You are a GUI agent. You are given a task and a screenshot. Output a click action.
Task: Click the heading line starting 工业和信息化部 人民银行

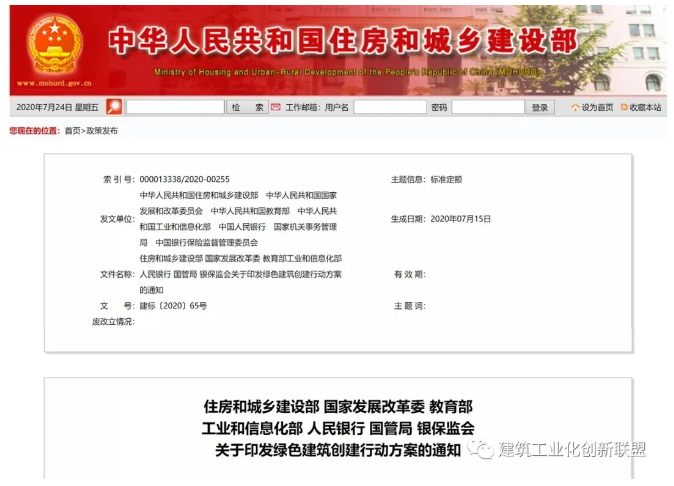(x=338, y=428)
